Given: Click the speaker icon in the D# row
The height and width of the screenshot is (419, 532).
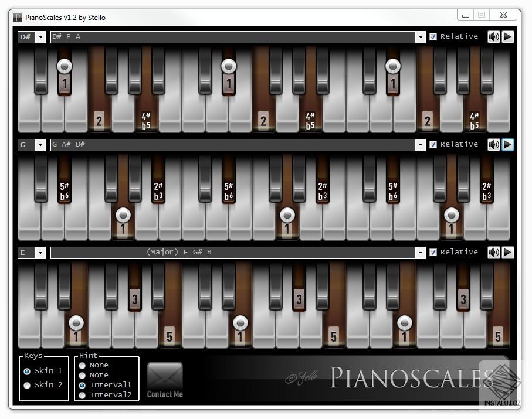Looking at the screenshot, I should click(x=494, y=36).
